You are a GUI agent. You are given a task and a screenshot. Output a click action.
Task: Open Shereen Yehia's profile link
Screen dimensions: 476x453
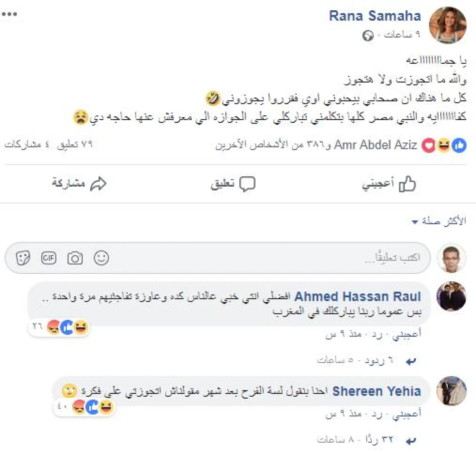tap(376, 392)
